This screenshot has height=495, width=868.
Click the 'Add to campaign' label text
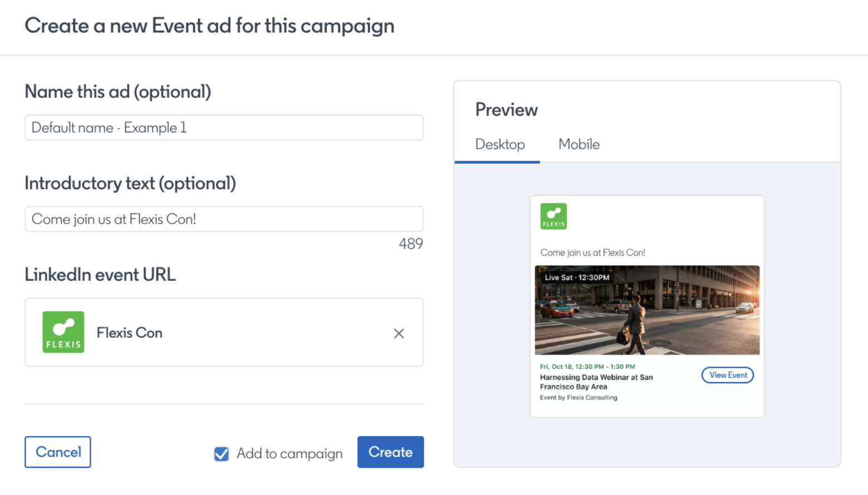click(x=289, y=454)
